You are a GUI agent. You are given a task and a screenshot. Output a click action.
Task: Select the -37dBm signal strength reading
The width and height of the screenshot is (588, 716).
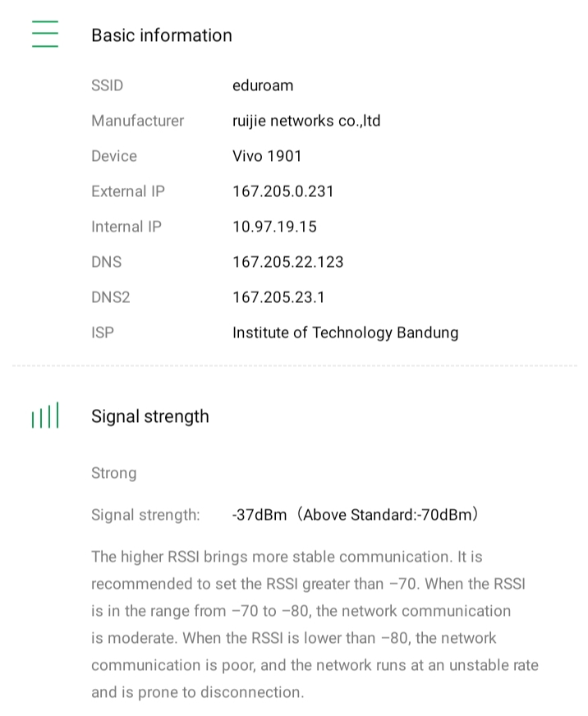coord(260,515)
